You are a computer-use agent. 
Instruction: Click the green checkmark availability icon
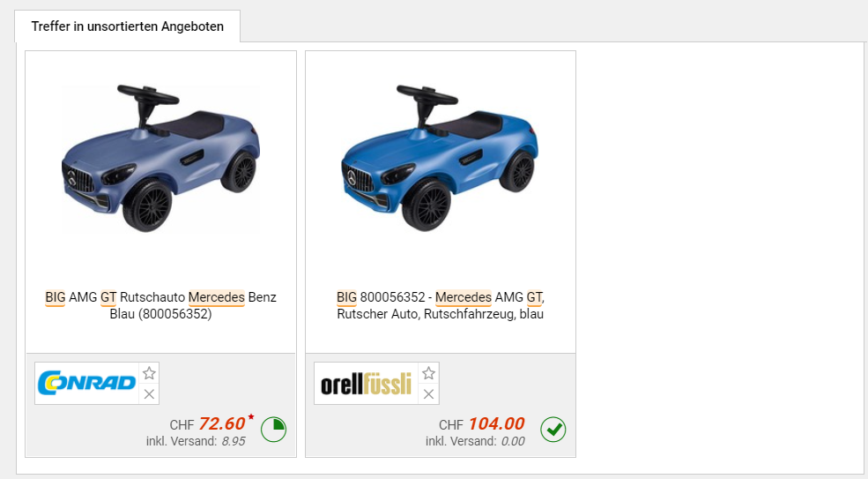[553, 430]
